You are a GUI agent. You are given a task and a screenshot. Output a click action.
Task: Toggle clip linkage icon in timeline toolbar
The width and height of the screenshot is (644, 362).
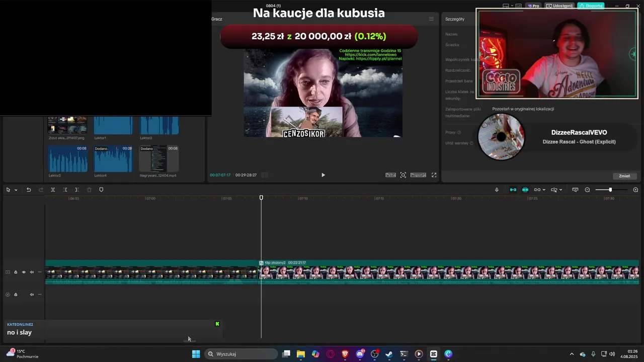537,190
